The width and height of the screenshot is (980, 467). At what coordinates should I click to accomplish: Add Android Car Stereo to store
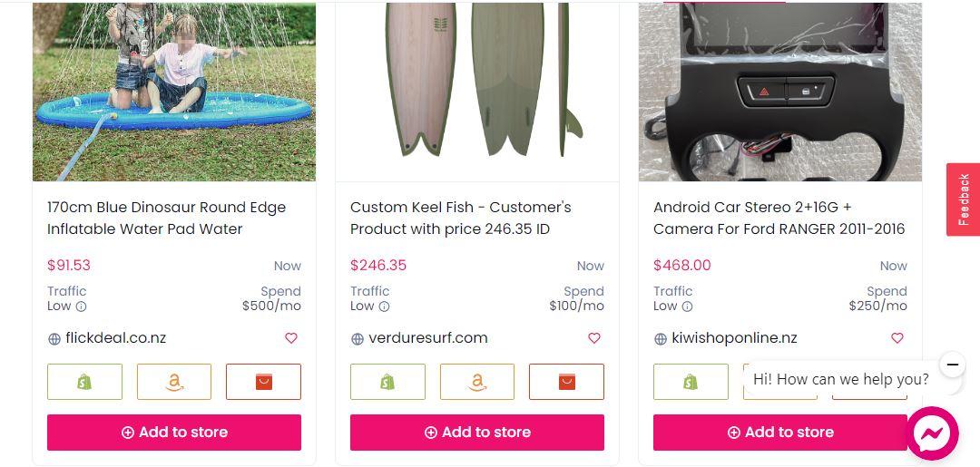pos(780,432)
